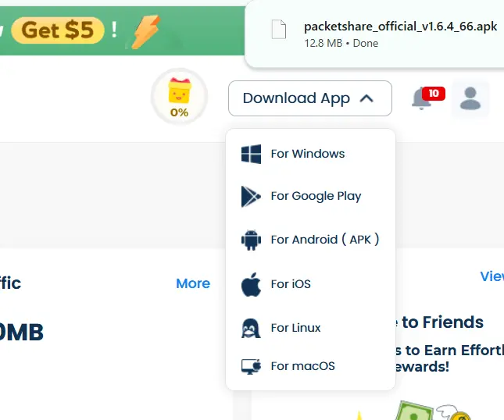Click the downloaded apk file icon
This screenshot has width=504, height=420.
(x=279, y=29)
